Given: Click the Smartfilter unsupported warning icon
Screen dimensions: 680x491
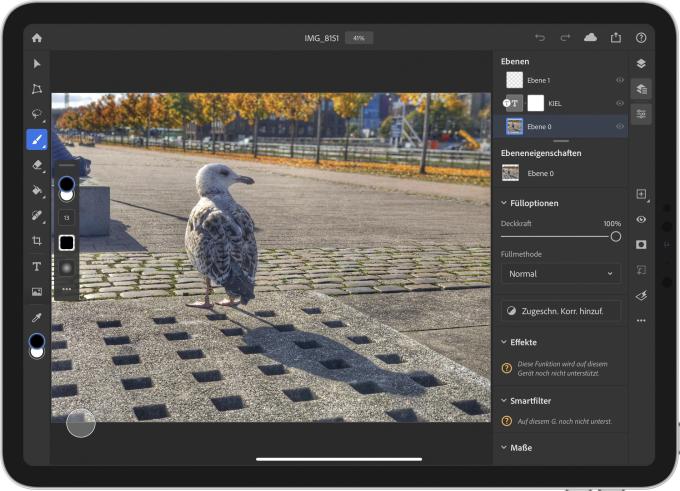Looking at the screenshot, I should click(506, 421).
